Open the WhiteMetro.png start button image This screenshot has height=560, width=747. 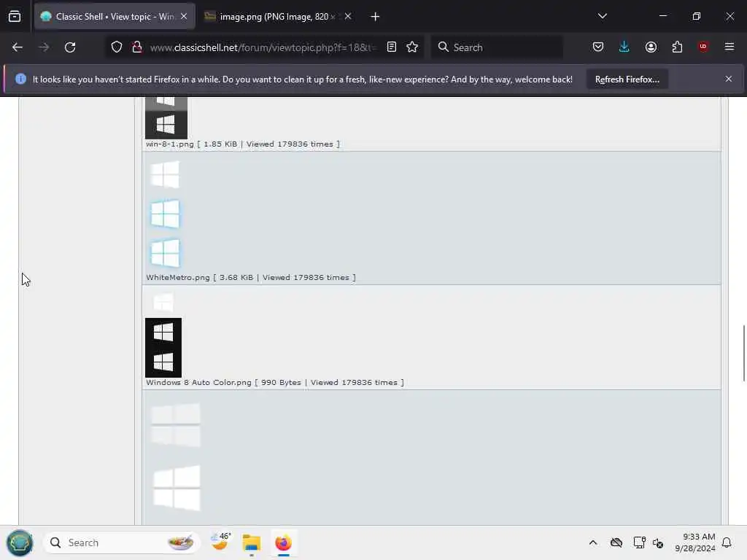point(165,214)
